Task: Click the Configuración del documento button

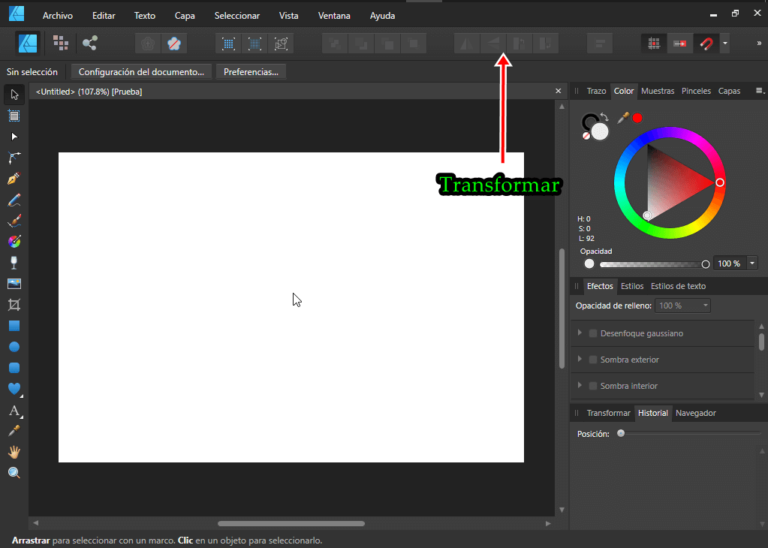Action: point(141,72)
